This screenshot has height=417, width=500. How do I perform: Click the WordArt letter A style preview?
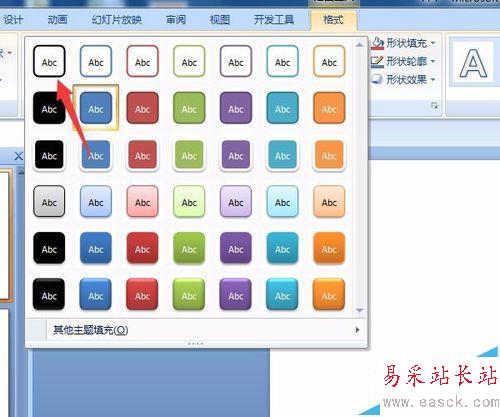(473, 63)
